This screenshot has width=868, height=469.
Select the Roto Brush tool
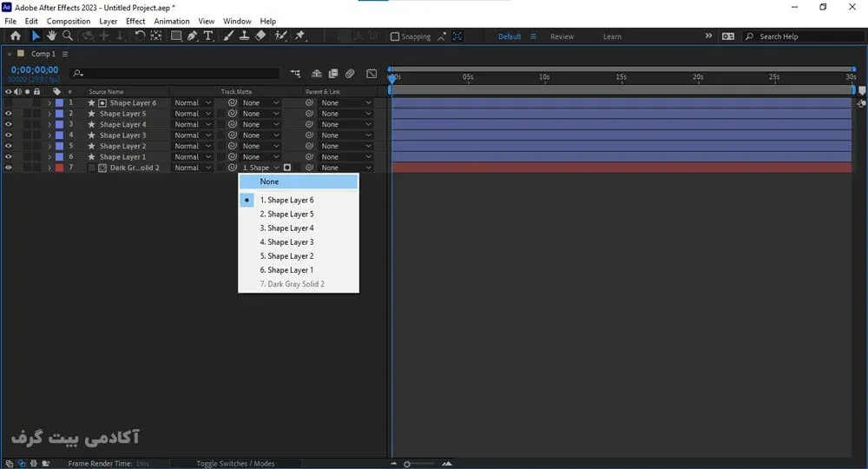pyautogui.click(x=280, y=36)
